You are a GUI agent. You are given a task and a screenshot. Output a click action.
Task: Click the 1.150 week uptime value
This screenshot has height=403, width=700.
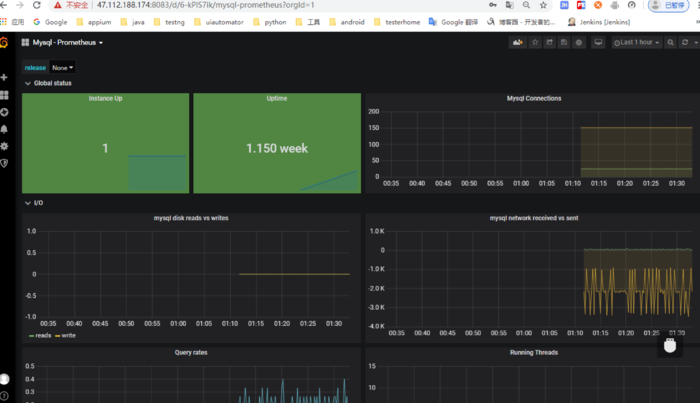click(277, 148)
